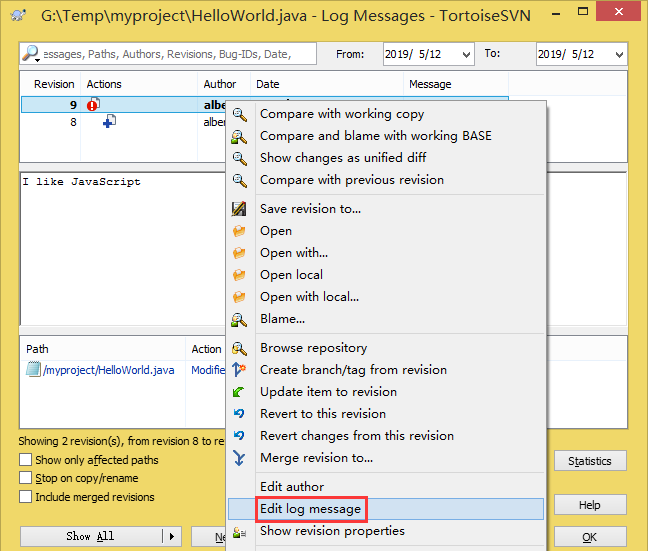Click the Revert changes from this revision icon
This screenshot has height=551, width=655.
tap(239, 436)
